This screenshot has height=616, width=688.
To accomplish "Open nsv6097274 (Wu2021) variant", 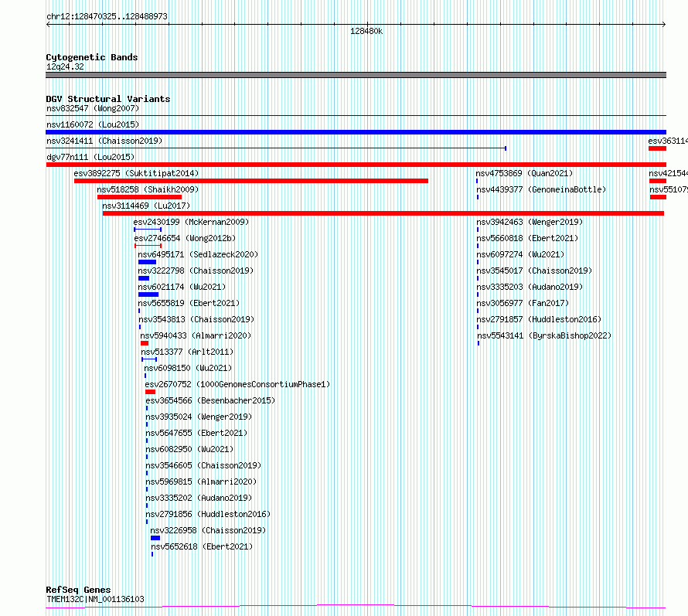I will click(x=521, y=254).
